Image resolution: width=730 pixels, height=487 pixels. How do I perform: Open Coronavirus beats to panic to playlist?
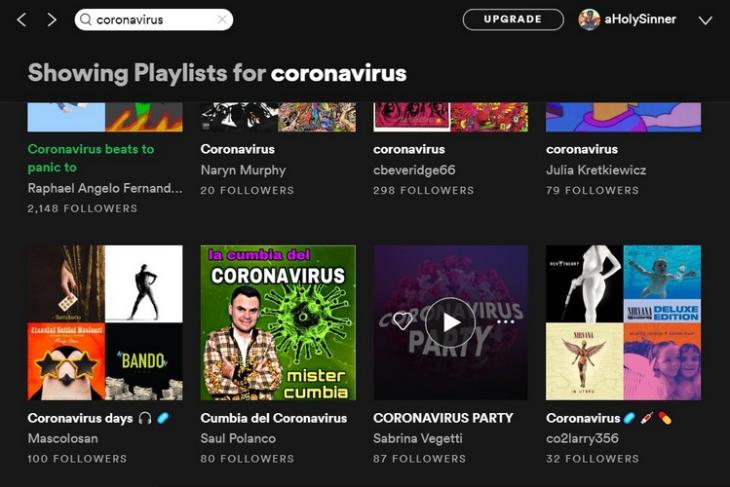pos(91,158)
